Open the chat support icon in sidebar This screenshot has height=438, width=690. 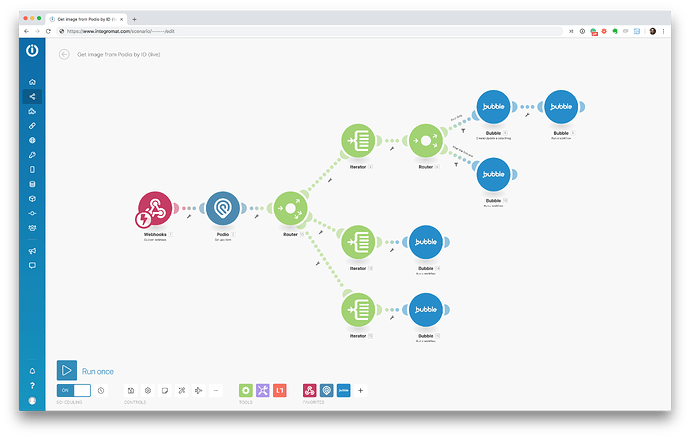[32, 265]
